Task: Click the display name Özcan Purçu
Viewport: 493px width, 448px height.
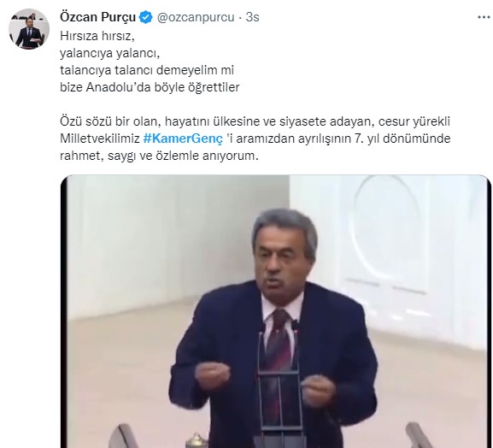Action: [x=97, y=17]
